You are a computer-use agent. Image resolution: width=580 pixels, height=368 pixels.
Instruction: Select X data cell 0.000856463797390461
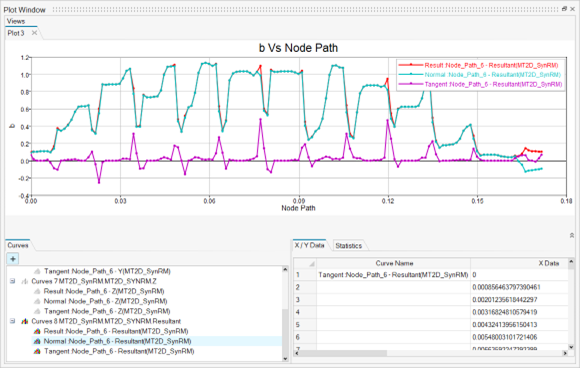(x=519, y=287)
